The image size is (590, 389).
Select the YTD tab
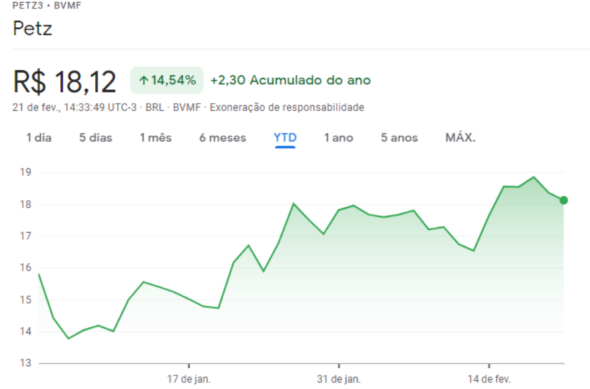pos(285,138)
